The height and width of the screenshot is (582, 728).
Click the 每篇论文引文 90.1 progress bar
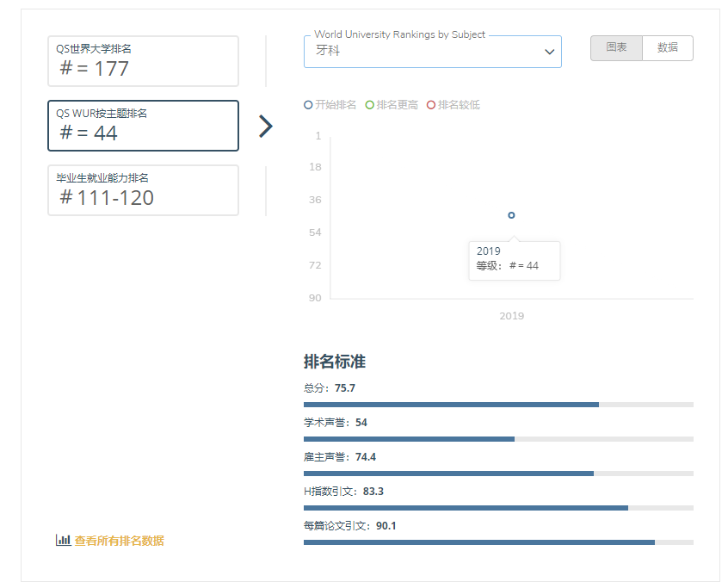tap(498, 542)
